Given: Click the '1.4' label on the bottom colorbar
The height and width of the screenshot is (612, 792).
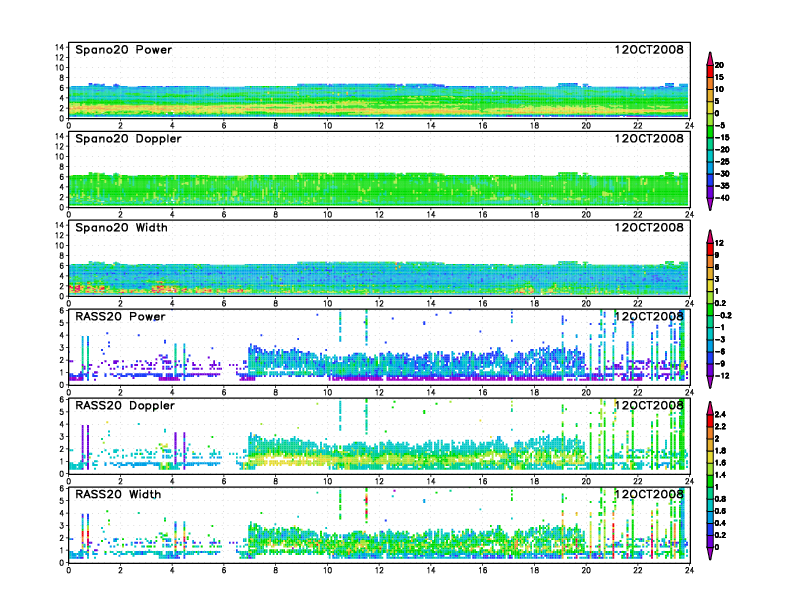Looking at the screenshot, I should [720, 475].
